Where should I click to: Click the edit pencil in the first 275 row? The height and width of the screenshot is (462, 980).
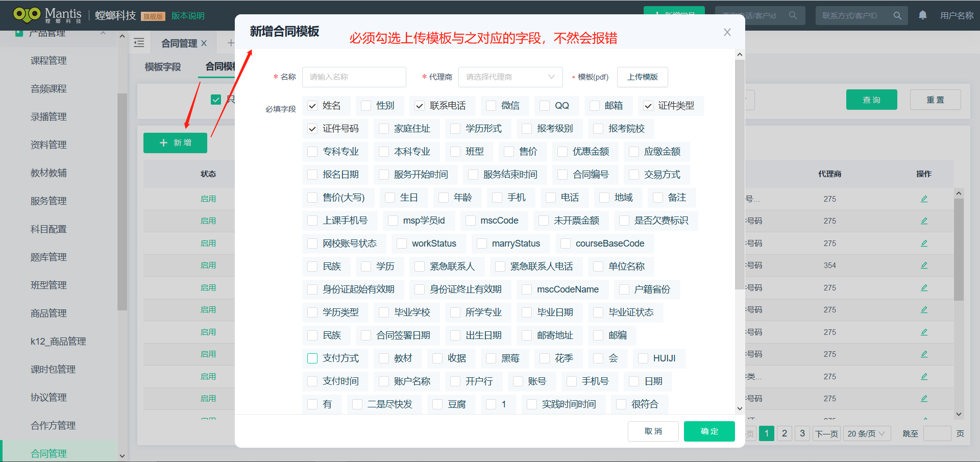pyautogui.click(x=924, y=199)
